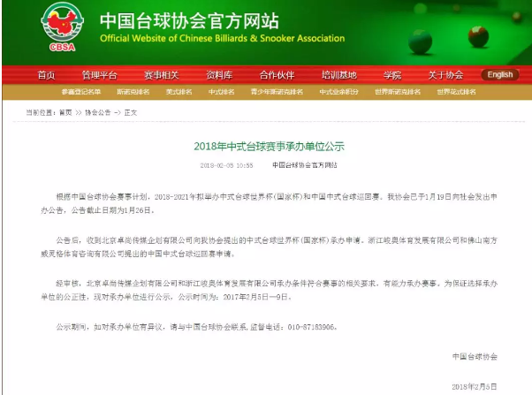Open the 首页 main menu item

pos(47,75)
